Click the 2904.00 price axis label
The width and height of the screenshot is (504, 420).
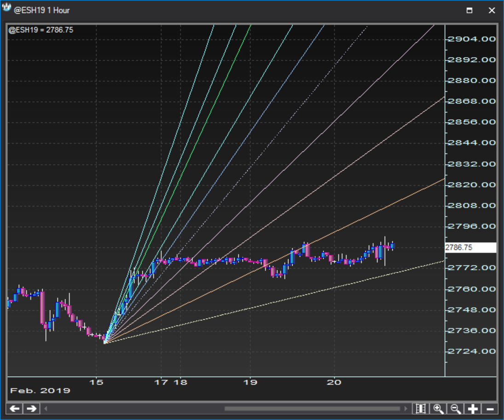(x=471, y=39)
